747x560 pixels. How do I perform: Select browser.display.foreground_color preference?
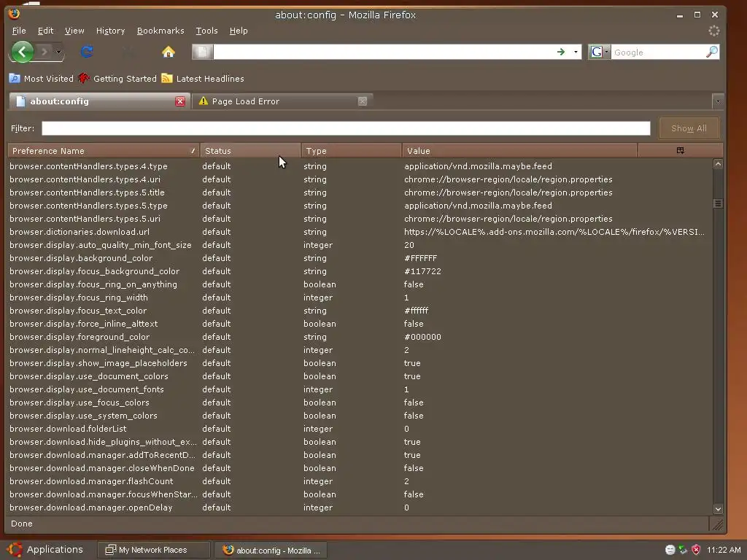click(360, 337)
